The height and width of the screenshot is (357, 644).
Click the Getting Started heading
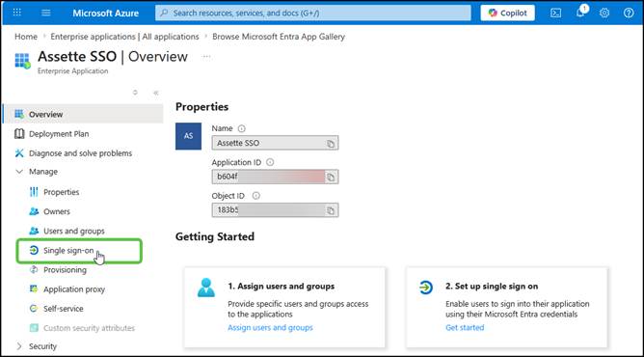(x=215, y=236)
